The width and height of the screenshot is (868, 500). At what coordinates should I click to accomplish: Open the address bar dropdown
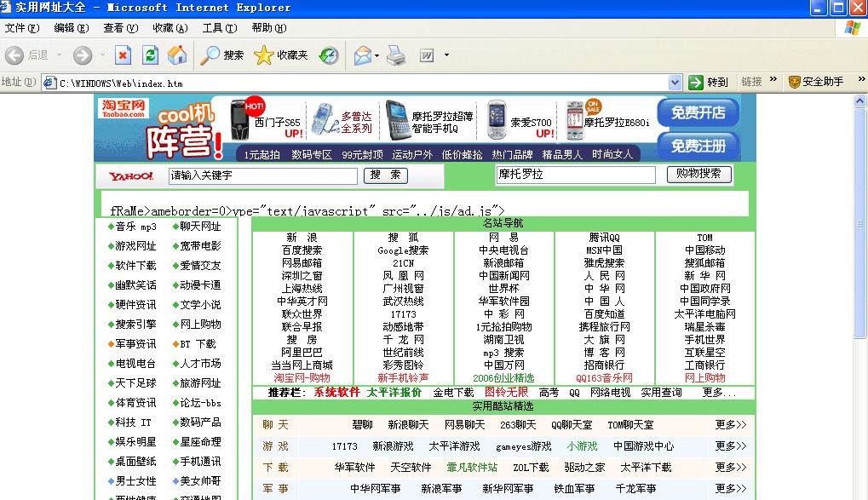click(x=675, y=83)
